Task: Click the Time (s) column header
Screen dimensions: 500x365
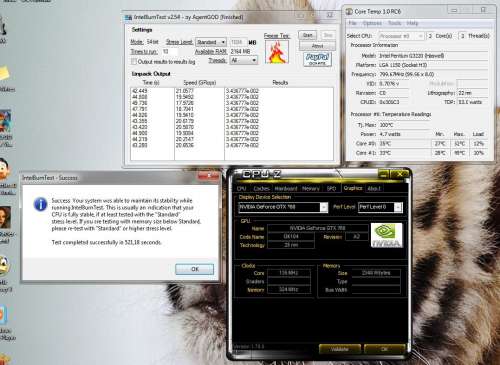Action: (151, 82)
